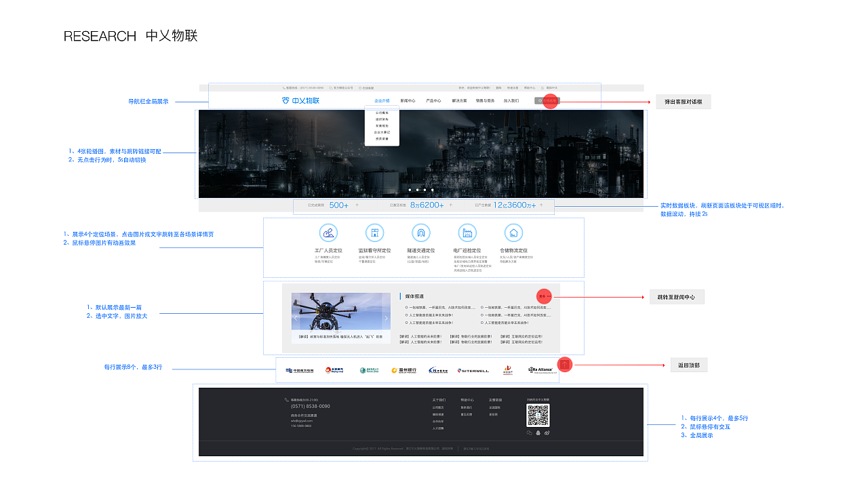The height and width of the screenshot is (486, 868).
Task: Select 解决方案 in the navbar
Action: coord(459,100)
